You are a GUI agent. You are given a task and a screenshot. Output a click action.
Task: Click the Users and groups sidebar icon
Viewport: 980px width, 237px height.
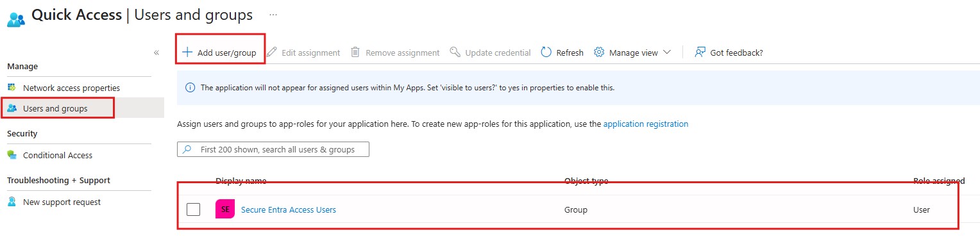tap(12, 108)
